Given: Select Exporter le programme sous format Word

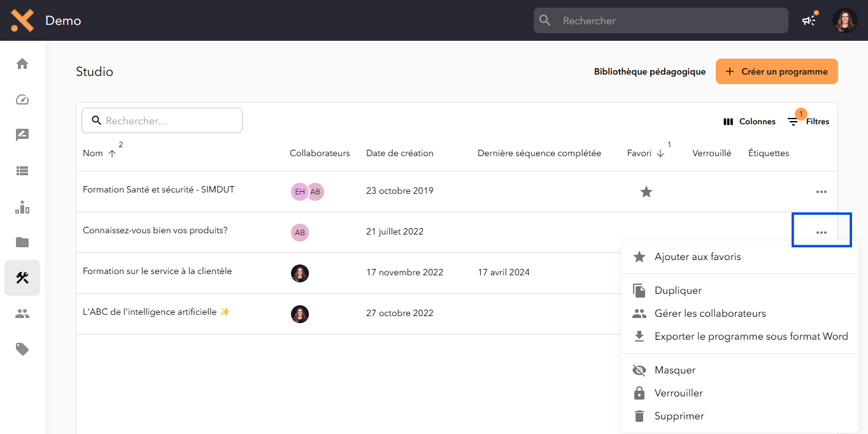Looking at the screenshot, I should (x=740, y=336).
